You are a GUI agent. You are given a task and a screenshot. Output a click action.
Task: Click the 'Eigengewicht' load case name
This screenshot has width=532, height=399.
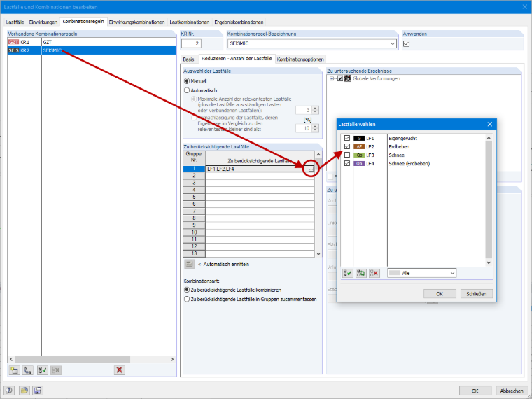(402, 138)
